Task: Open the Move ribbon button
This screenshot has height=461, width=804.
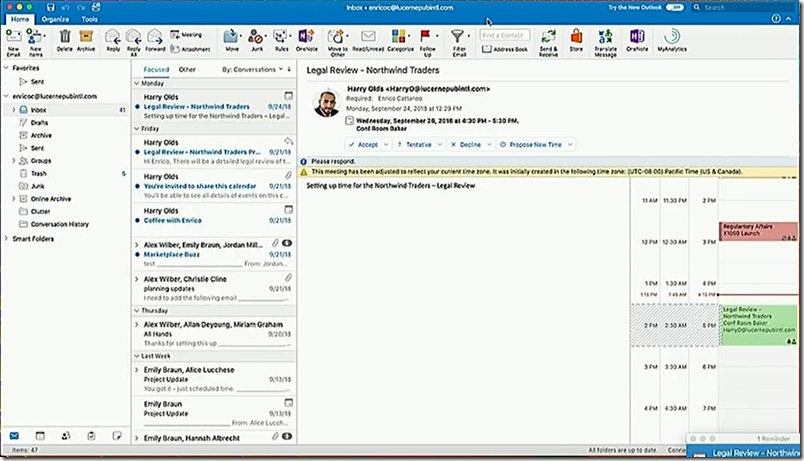Action: point(232,41)
